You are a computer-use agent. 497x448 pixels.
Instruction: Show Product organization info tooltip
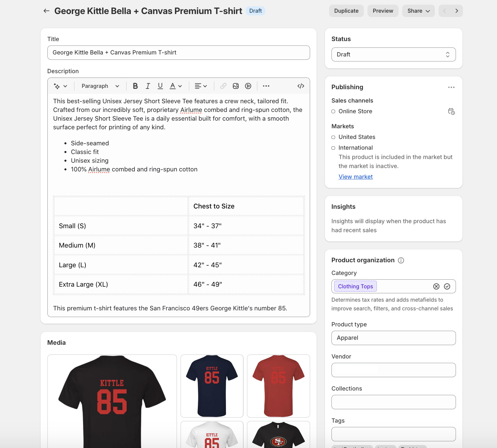pyautogui.click(x=401, y=261)
